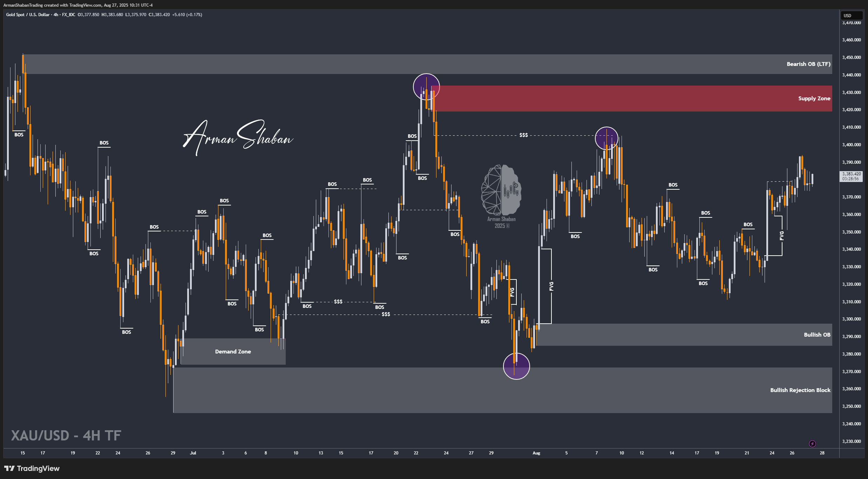This screenshot has width=868, height=479.
Task: Open the USD currency selector
Action: tap(851, 15)
